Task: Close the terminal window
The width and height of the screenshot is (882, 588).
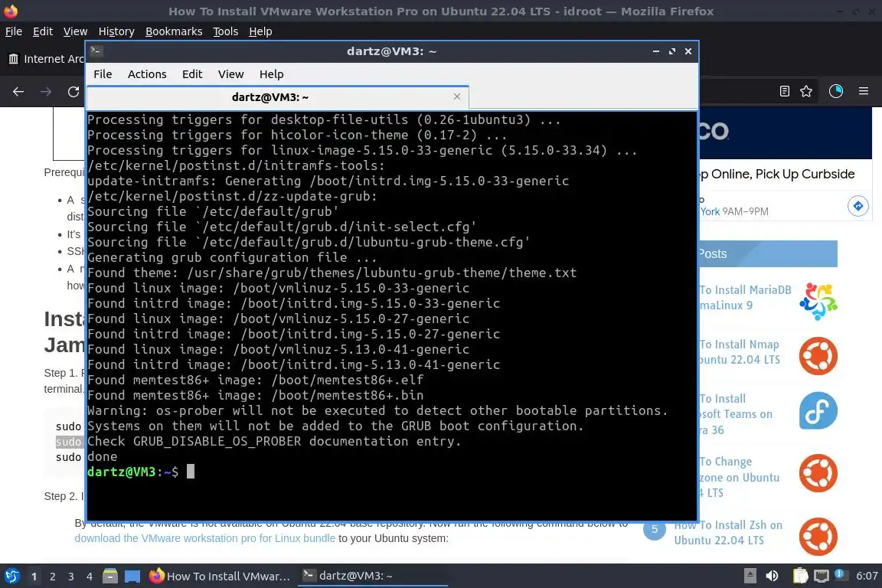Action: click(688, 51)
